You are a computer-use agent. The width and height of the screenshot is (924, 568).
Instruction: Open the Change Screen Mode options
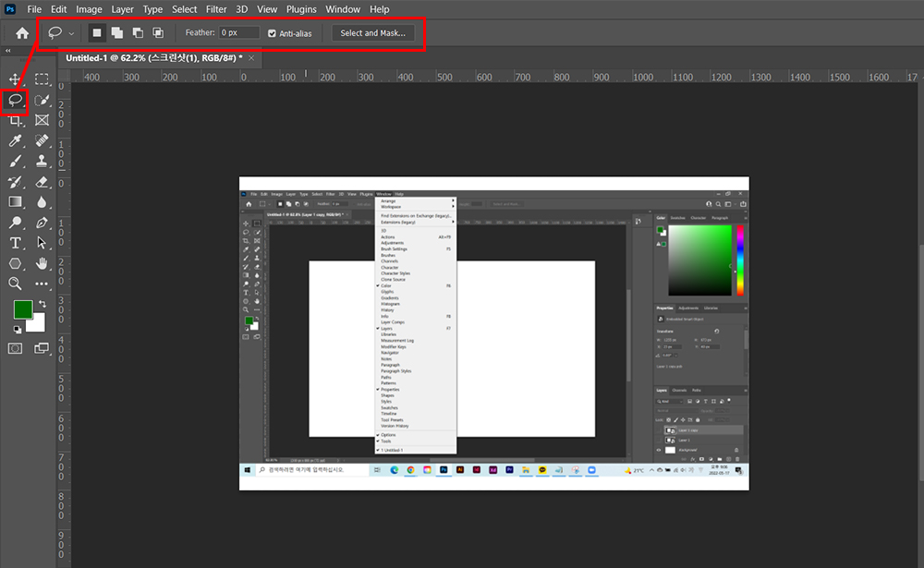[x=42, y=348]
